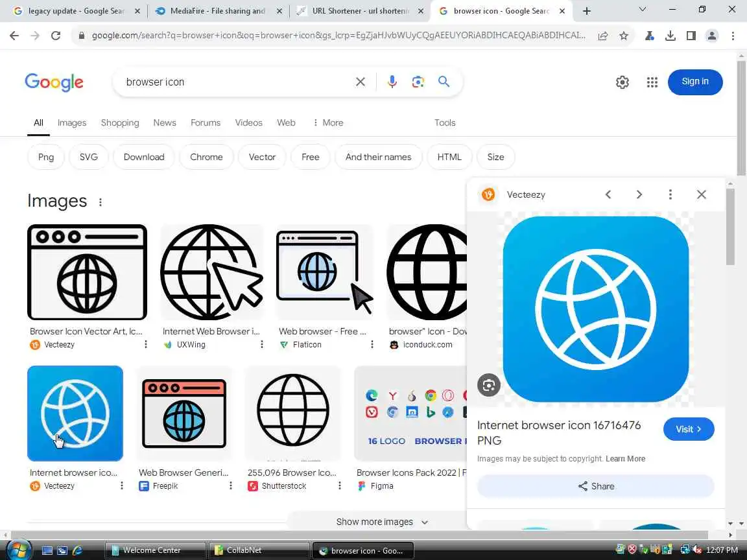Open the MediaFire browser tab

[x=217, y=11]
